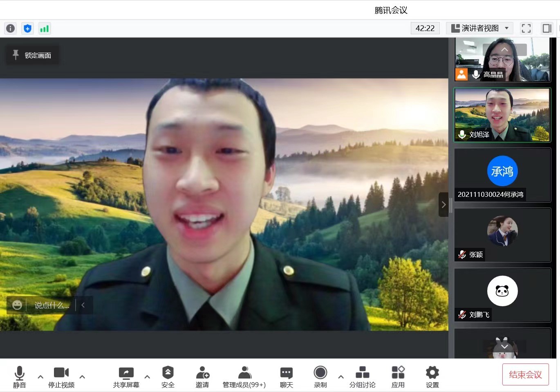This screenshot has height=392, width=560.
Task: Select 张颖's participant thumbnail
Action: point(502,235)
